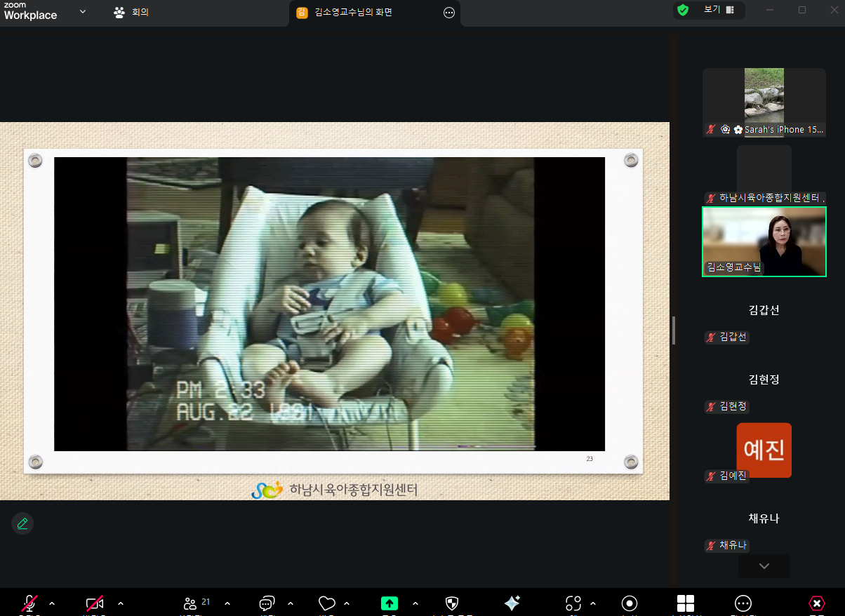The height and width of the screenshot is (616, 845).
Task: Start recording with the record icon
Action: click(x=630, y=603)
